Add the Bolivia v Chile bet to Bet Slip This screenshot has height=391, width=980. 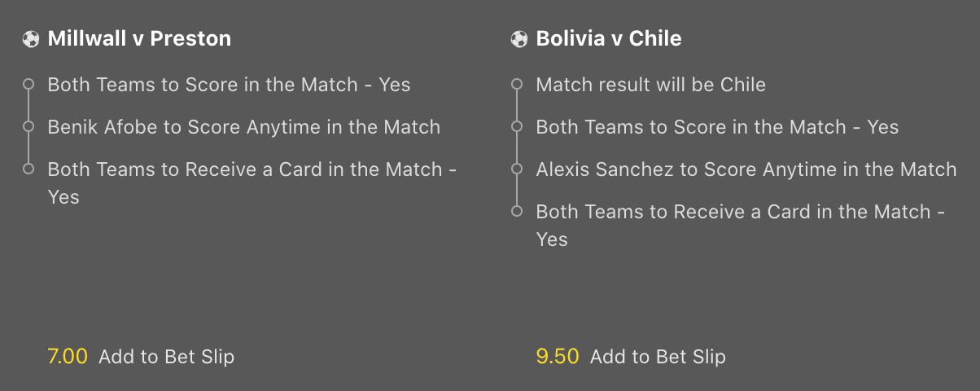coord(658,356)
